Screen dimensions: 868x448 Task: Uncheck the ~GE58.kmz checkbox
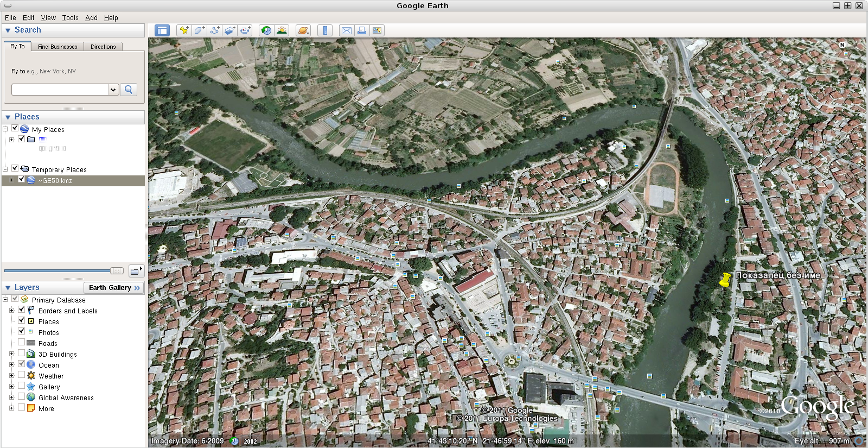point(22,179)
